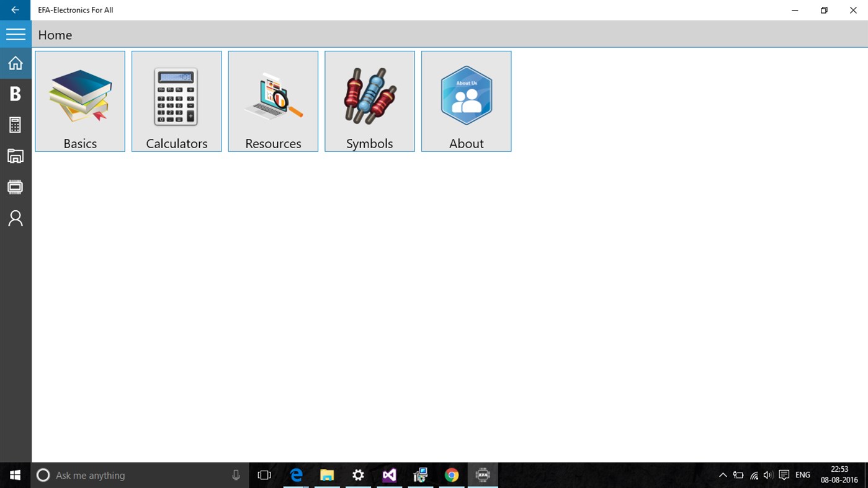Open the Start menu
This screenshot has height=488, width=868.
coord(14,475)
